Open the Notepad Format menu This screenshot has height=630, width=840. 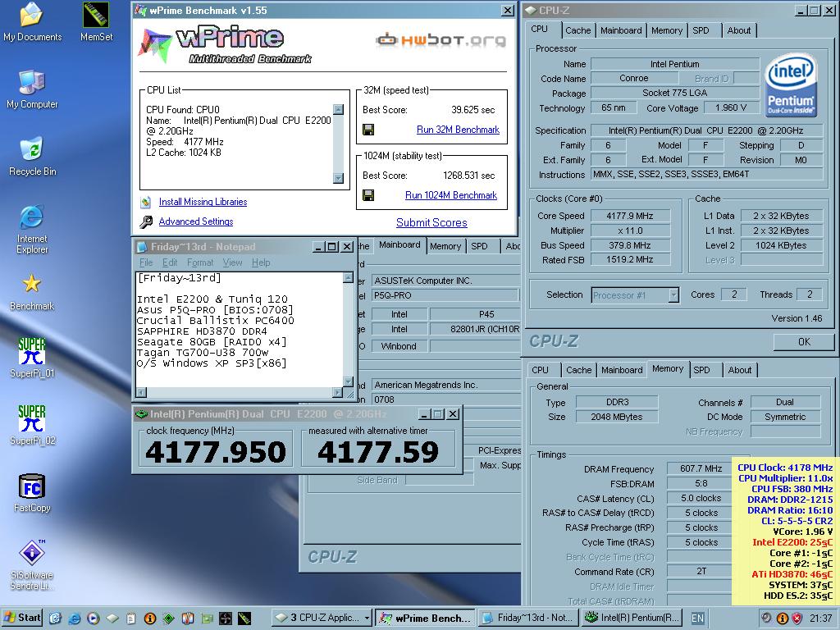tap(200, 262)
